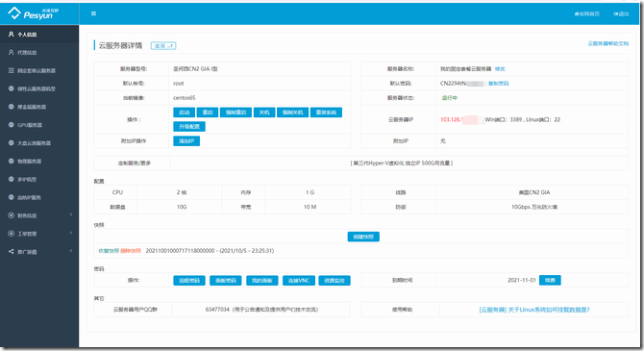
Task: Open 固定套餐云服务器 sidebar item
Action: [39, 70]
